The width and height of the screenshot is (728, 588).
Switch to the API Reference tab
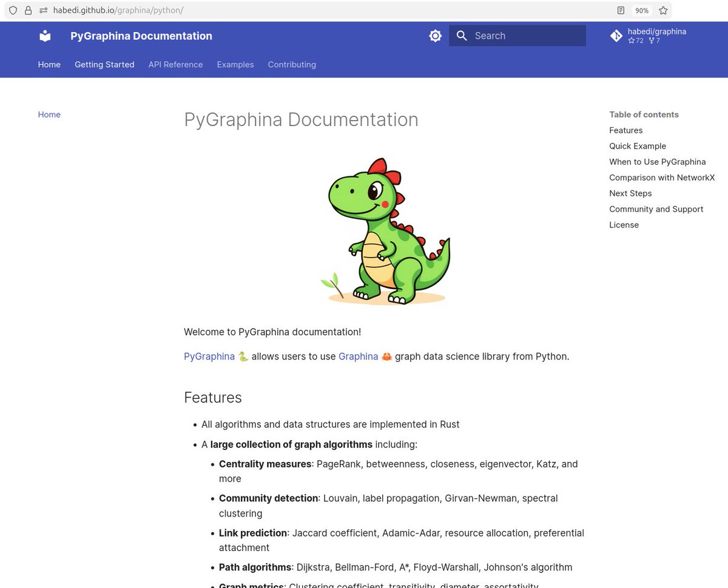[x=175, y=64]
